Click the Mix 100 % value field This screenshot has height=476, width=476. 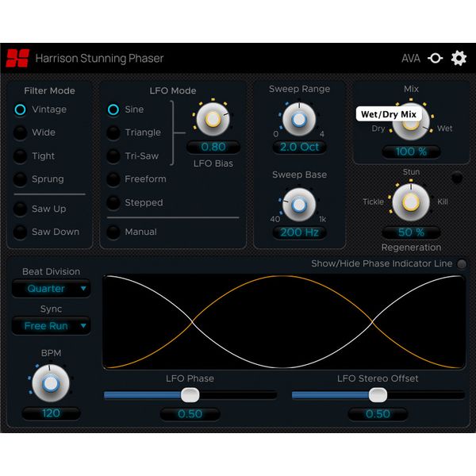coord(411,152)
